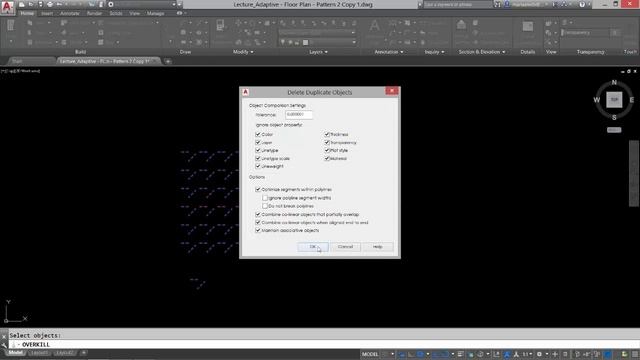The width and height of the screenshot is (640, 360).
Task: Open the quick access toolbar customize arrow
Action: 179,4
